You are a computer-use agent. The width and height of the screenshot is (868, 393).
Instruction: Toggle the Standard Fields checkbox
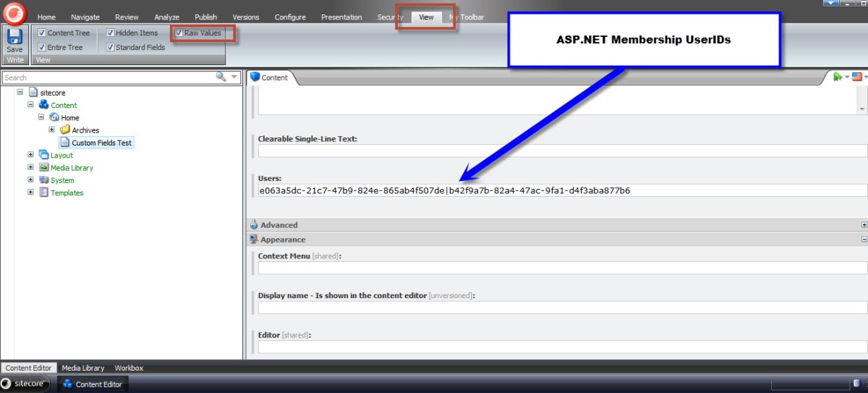pyautogui.click(x=111, y=48)
